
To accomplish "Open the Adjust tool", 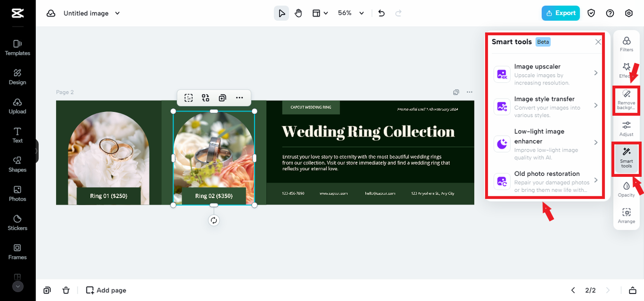I will tap(626, 129).
